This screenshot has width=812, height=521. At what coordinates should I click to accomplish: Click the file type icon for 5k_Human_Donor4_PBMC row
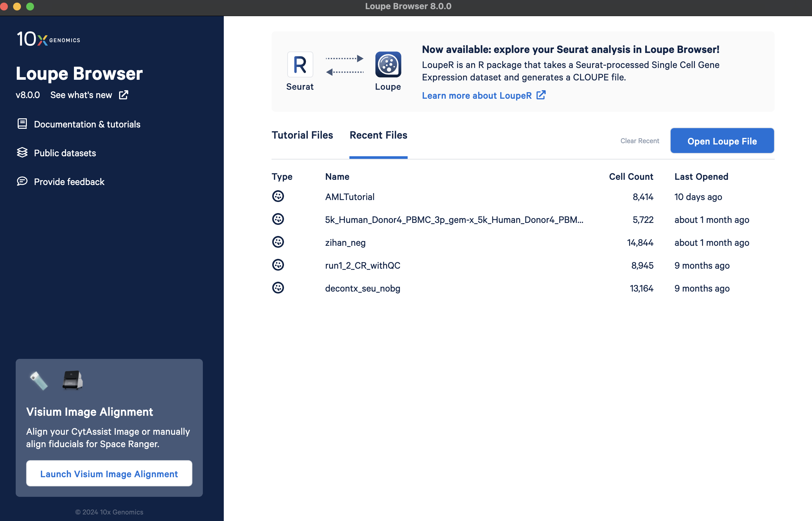pyautogui.click(x=278, y=219)
